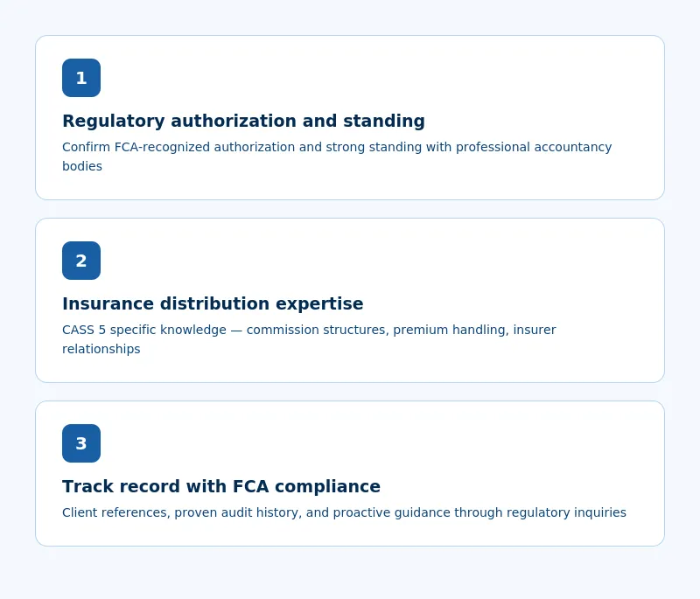Click 'premium handling' text in card two
Image resolution: width=700 pixels, height=599 pixels.
[x=451, y=330]
